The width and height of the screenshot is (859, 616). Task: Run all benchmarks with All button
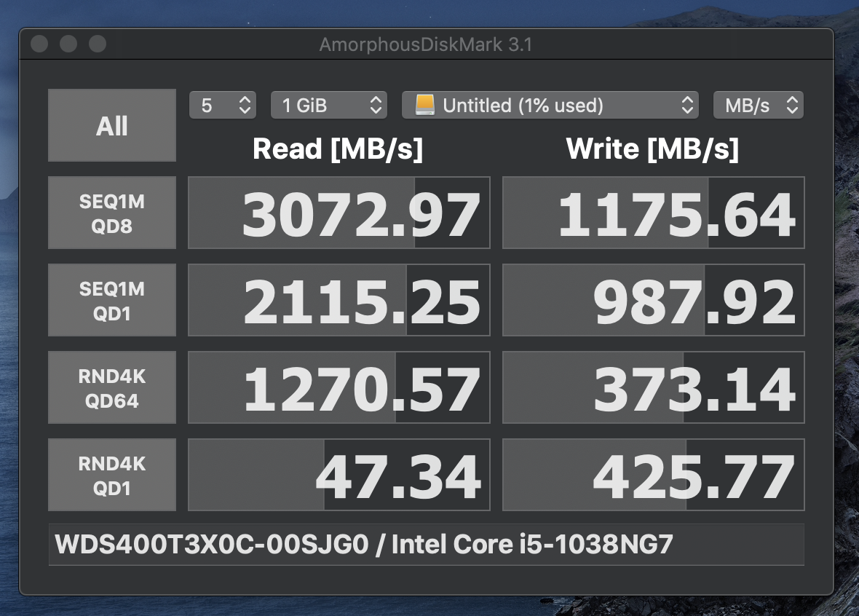coord(112,125)
